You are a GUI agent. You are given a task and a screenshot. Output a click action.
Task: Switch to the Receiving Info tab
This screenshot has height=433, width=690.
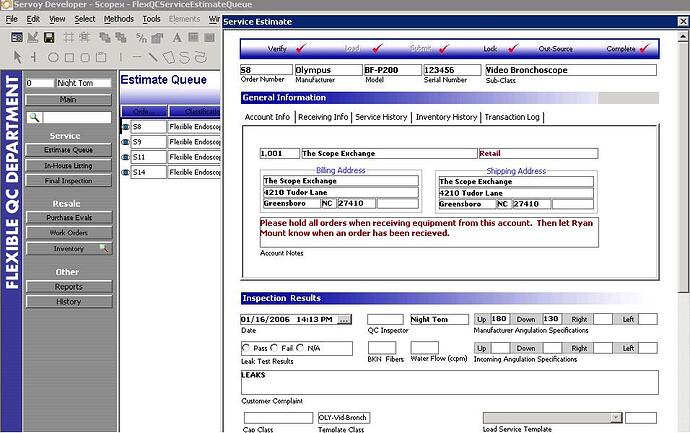323,117
